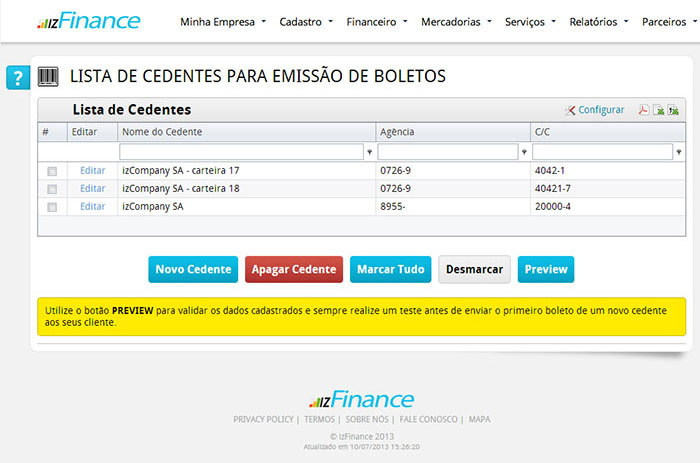Screen dimensions: 700x463
Task: Click the account number 40421-7
Action: tap(553, 188)
